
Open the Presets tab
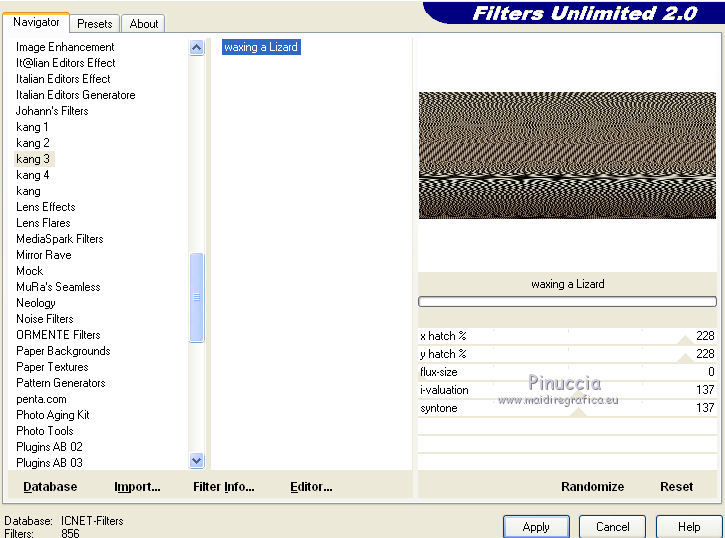coord(95,24)
